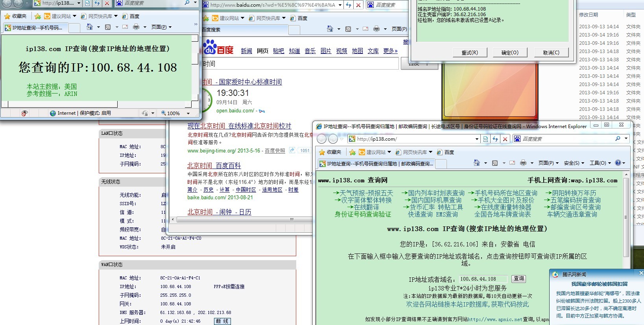Open the zoom level dropdown beside 100%
644x325 pixels.
188,113
